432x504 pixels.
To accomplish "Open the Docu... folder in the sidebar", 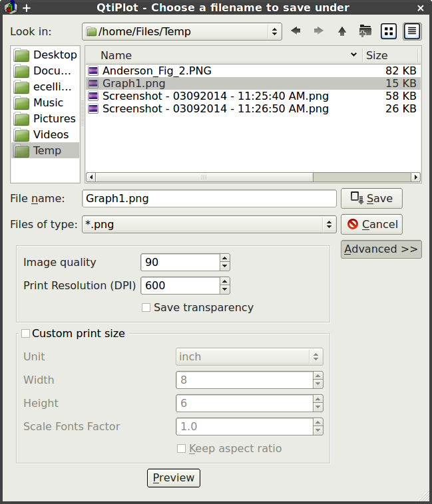I will click(45, 70).
